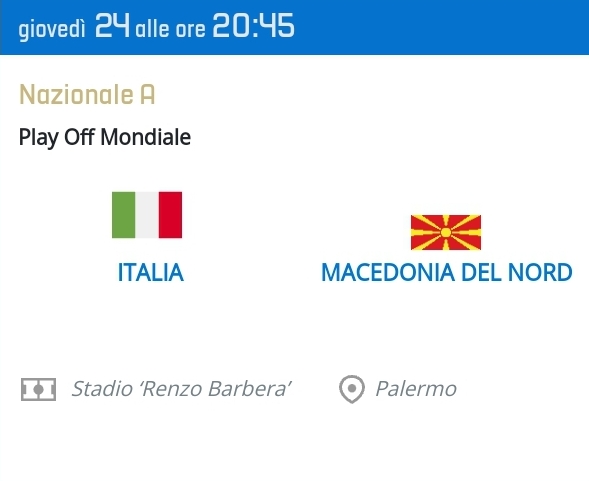This screenshot has height=481, width=589.
Task: Click the giovedì 24 date text
Action: click(74, 26)
